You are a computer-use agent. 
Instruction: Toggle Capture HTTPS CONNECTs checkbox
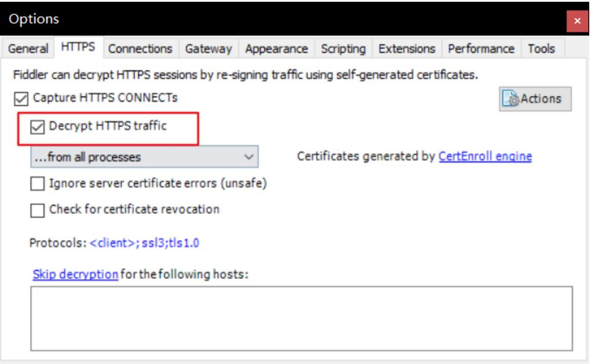(21, 98)
